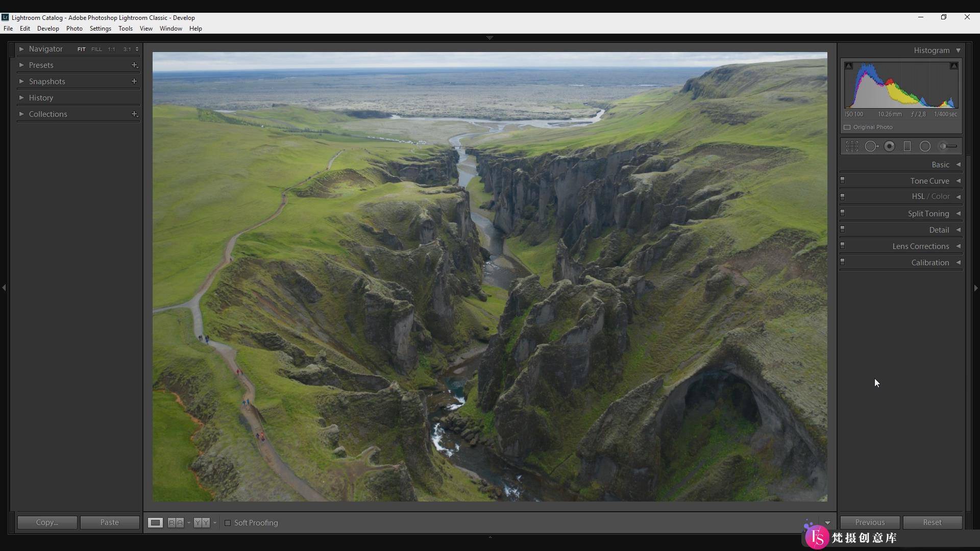Open the Window menu
This screenshot has width=980, height=551.
(171, 29)
